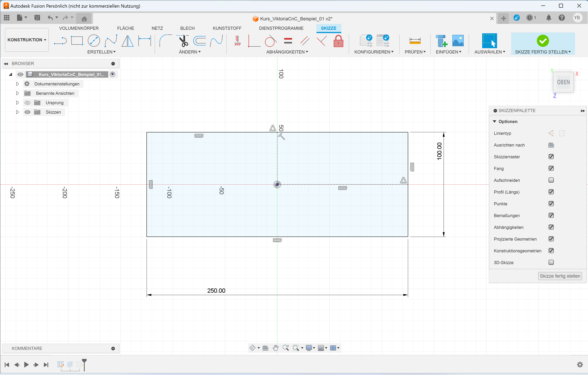Screen dimensions: 588x375
Task: Apply the Fix/Unfix lock constraint
Action: (x=338, y=41)
